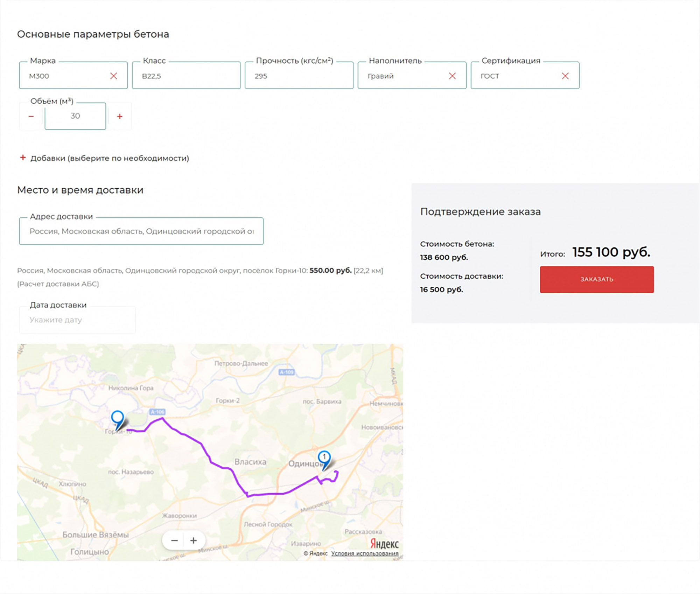Click the numbered pin 1 near Одинцово
Screen dimensions: 700x594
pyautogui.click(x=324, y=460)
